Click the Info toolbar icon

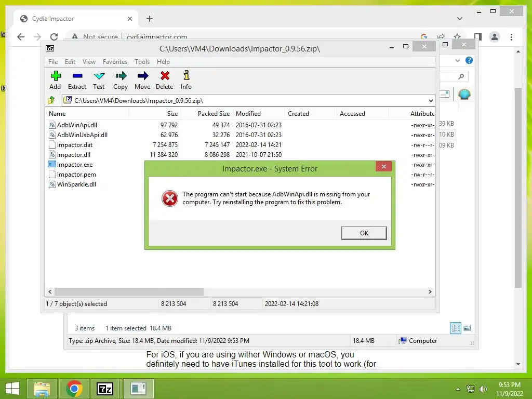coord(187,75)
